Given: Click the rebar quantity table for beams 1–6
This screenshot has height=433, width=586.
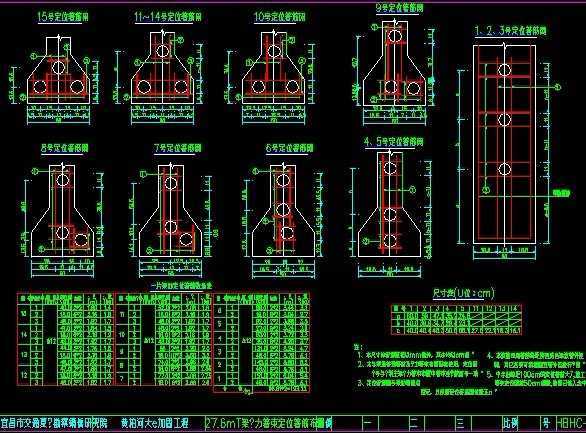Looking at the screenshot, I should pyautogui.click(x=262, y=343).
